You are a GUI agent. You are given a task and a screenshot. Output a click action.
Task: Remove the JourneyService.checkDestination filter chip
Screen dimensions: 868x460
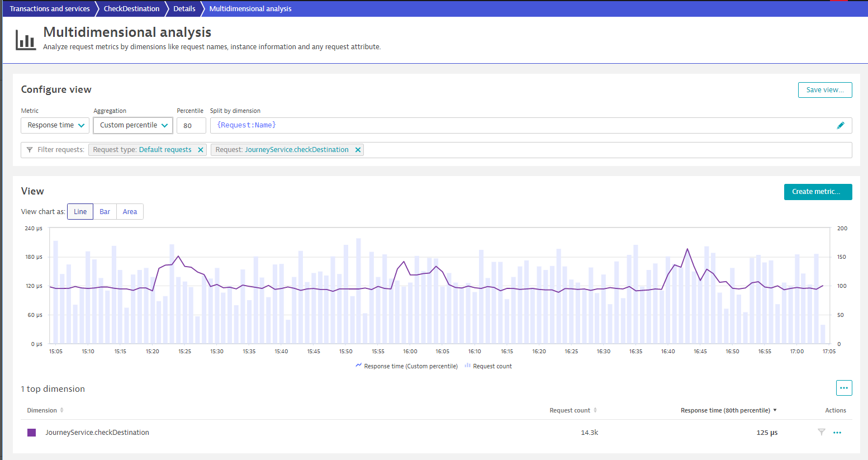coord(358,150)
